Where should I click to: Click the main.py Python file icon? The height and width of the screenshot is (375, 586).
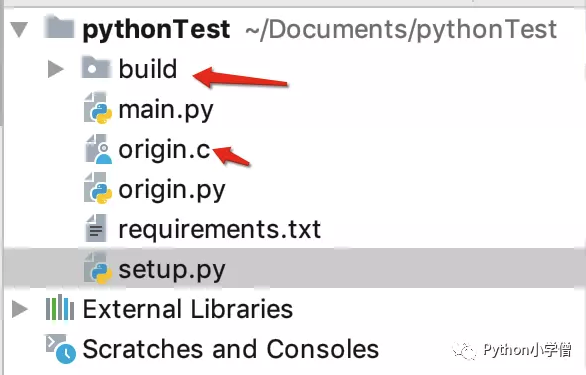coord(98,108)
